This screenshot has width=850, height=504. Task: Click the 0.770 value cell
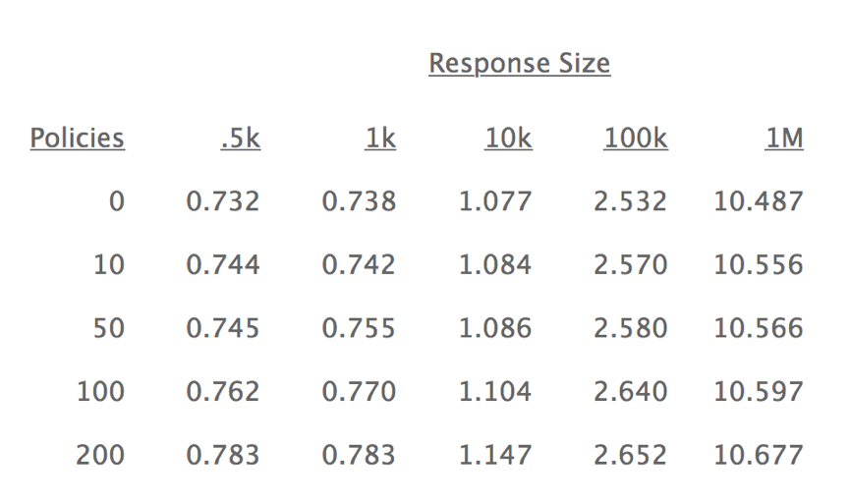[359, 392]
